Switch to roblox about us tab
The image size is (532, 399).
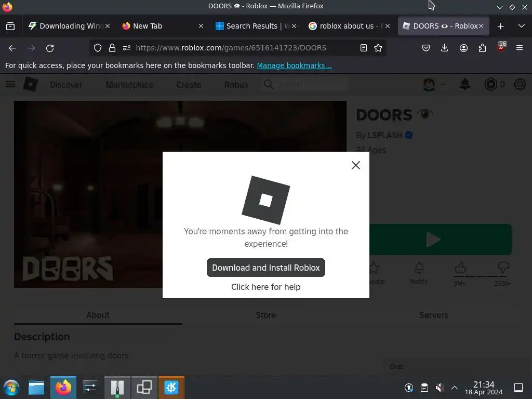[350, 26]
